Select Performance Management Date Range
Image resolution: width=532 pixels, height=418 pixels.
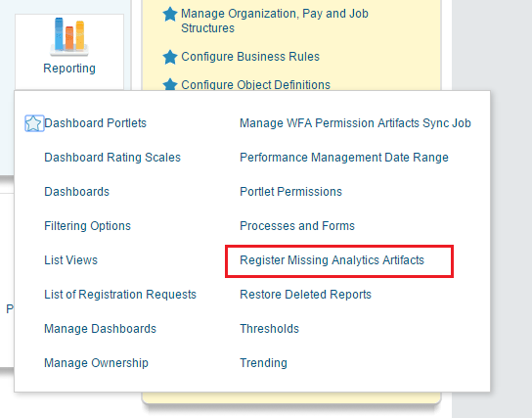tap(344, 158)
